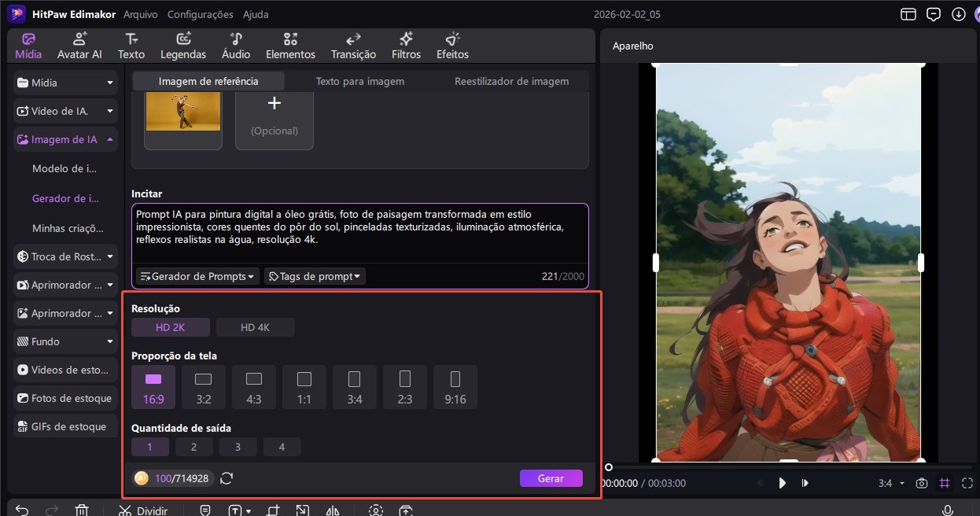Switch to the Texto para imagem tab

click(x=359, y=81)
